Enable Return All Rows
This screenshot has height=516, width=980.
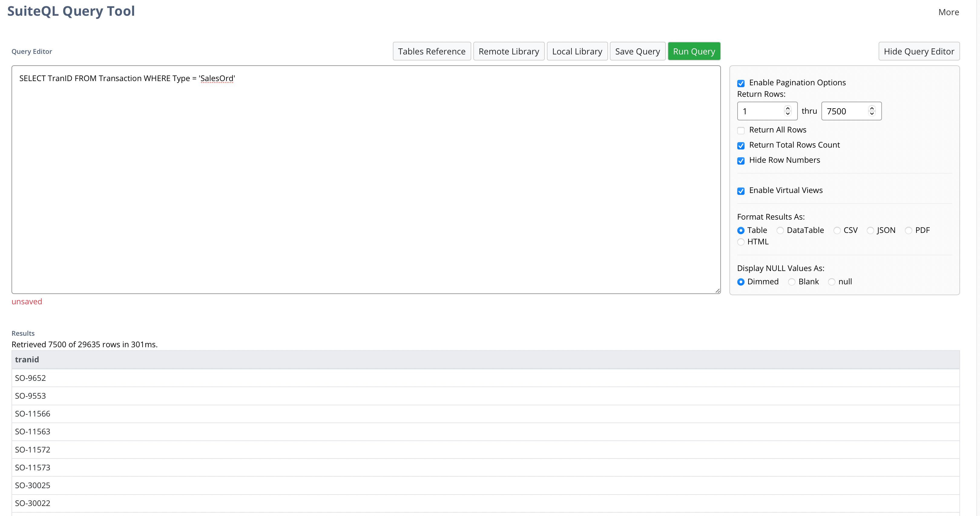(741, 130)
